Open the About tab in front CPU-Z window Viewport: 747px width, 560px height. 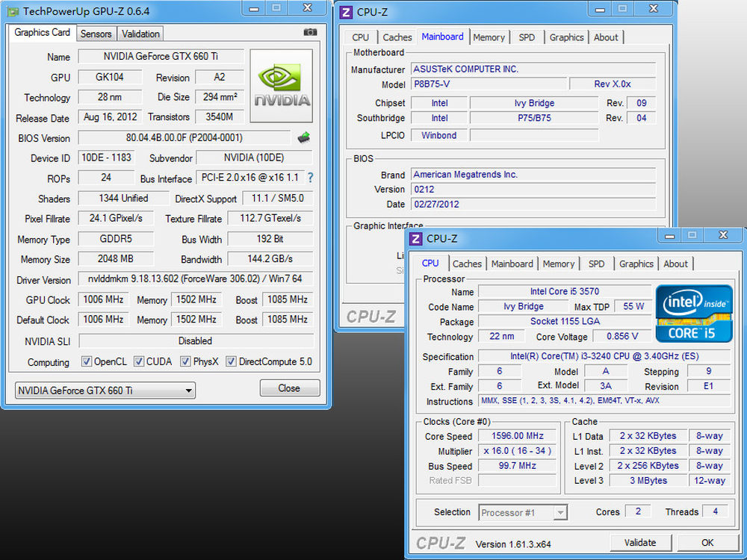675,264
